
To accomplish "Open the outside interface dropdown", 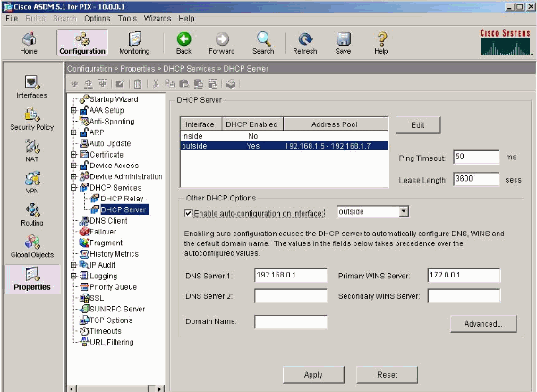I will click(x=404, y=211).
